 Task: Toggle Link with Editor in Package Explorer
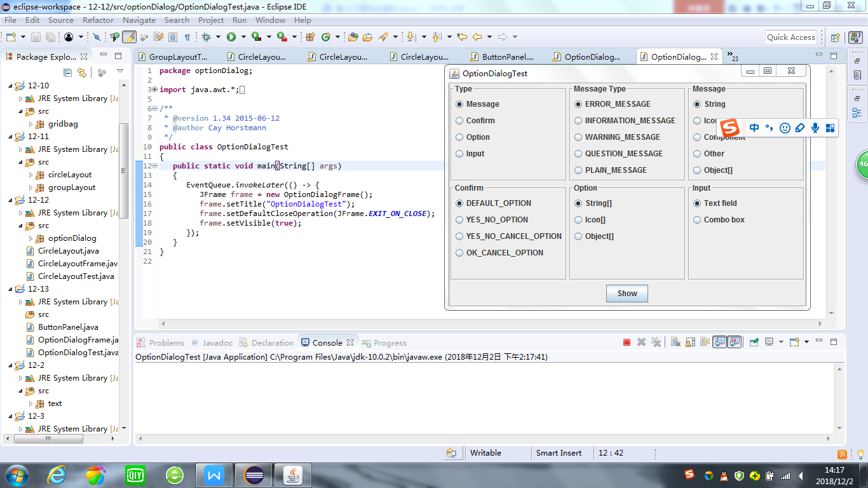[x=81, y=72]
